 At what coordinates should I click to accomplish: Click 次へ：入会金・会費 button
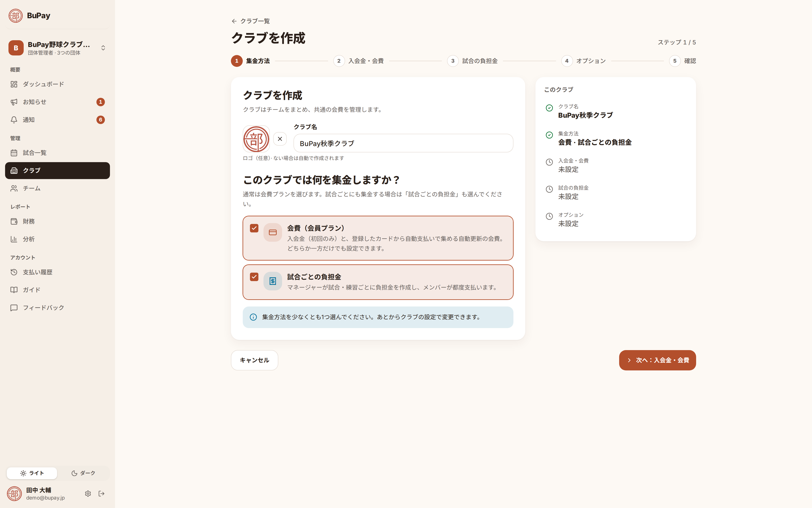click(x=657, y=360)
